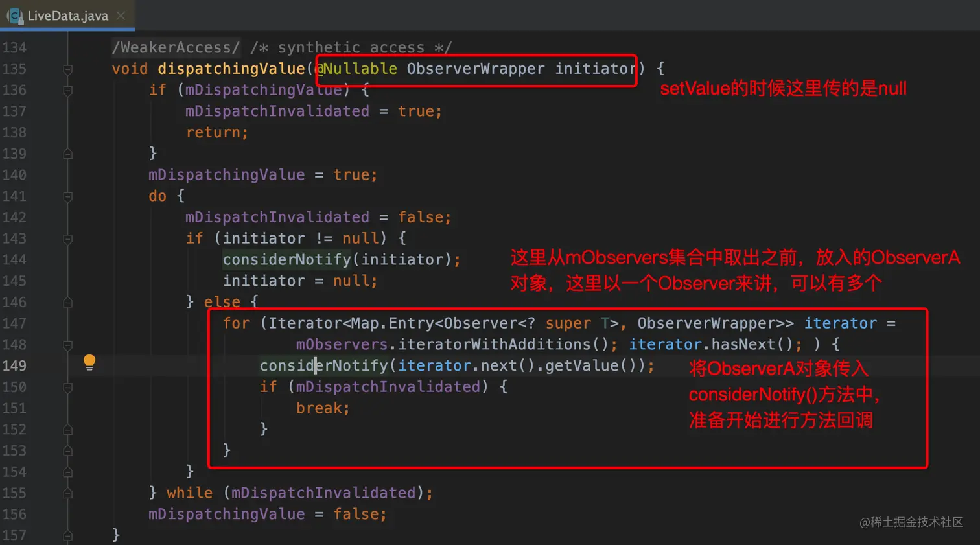Click line number 140 in the gutter
980x545 pixels.
[16, 175]
